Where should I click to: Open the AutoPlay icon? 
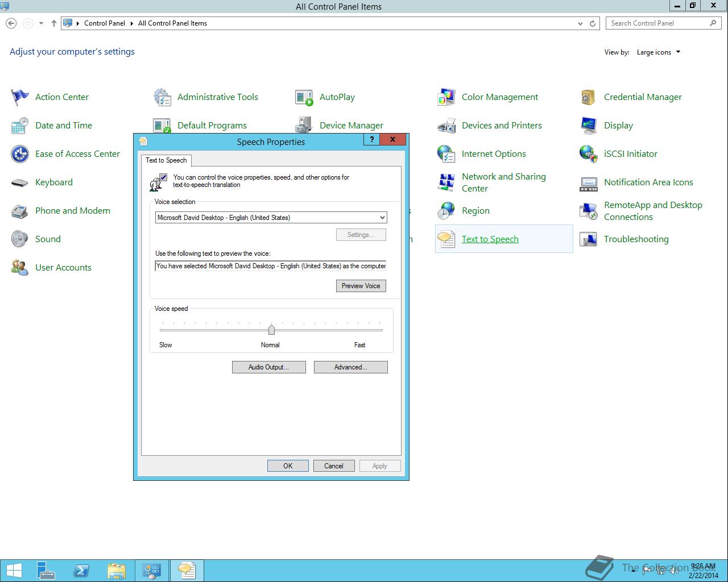click(304, 97)
